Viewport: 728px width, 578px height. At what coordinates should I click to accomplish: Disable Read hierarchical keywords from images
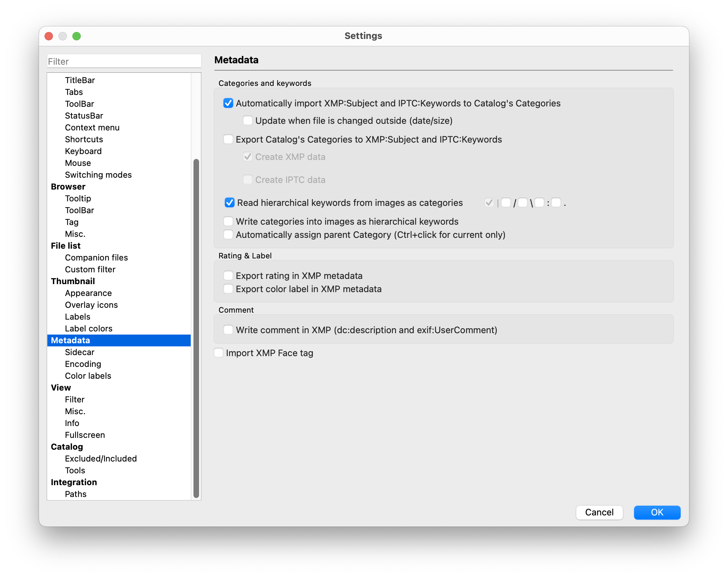230,203
